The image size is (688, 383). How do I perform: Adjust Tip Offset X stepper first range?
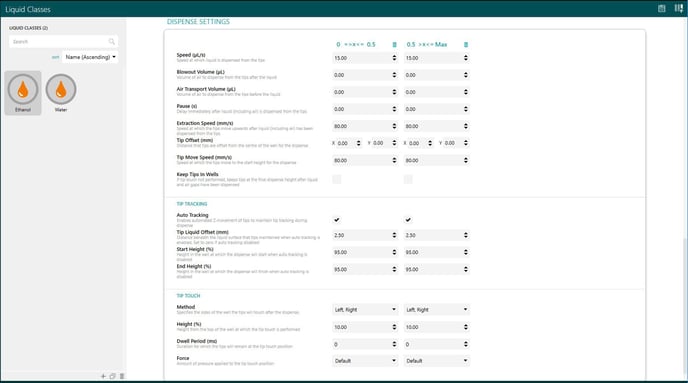click(x=358, y=143)
